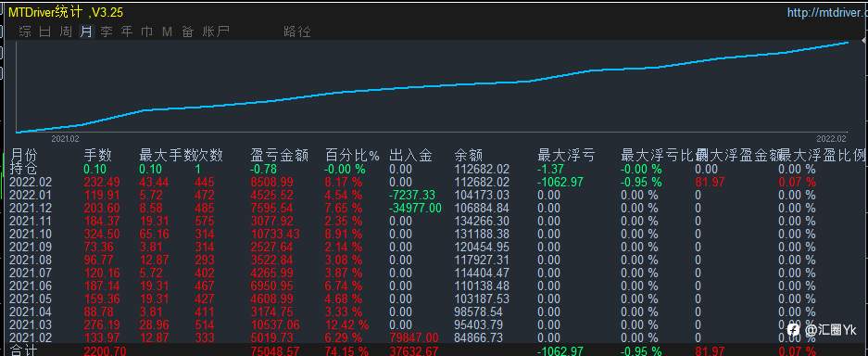Screen dimensions: 868x356
Task: Click the 盈亏金额 column header
Action: tap(279, 156)
